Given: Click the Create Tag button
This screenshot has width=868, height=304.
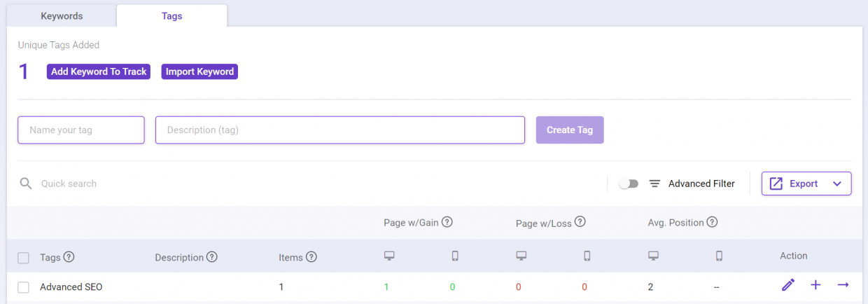Looking at the screenshot, I should pyautogui.click(x=570, y=130).
